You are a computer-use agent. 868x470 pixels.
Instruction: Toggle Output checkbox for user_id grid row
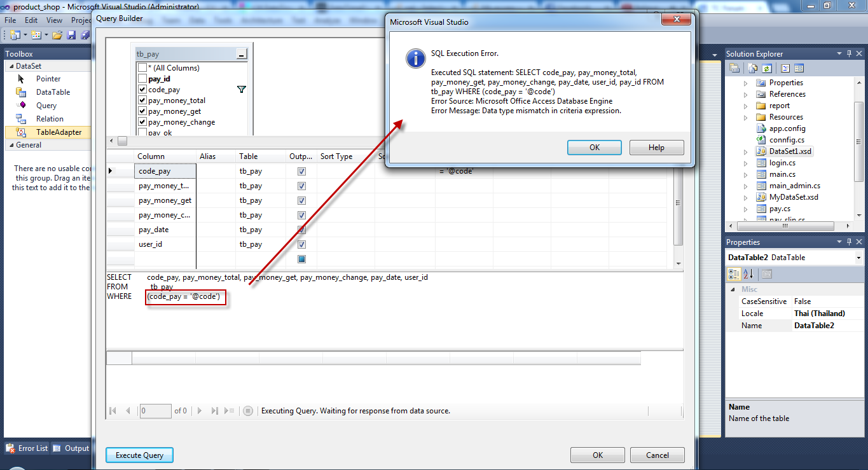pyautogui.click(x=301, y=244)
